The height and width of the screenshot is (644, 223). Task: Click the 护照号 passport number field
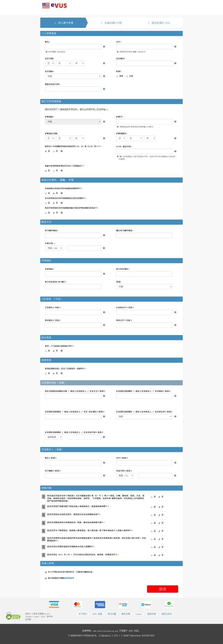tap(144, 122)
